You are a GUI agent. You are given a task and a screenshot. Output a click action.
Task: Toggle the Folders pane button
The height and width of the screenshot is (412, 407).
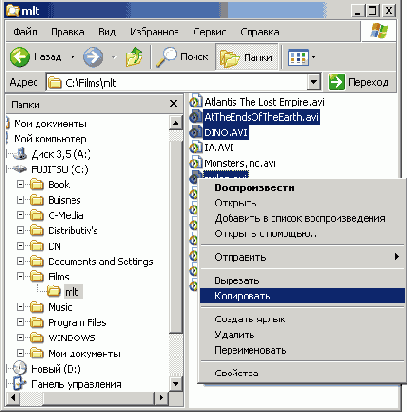tap(247, 57)
